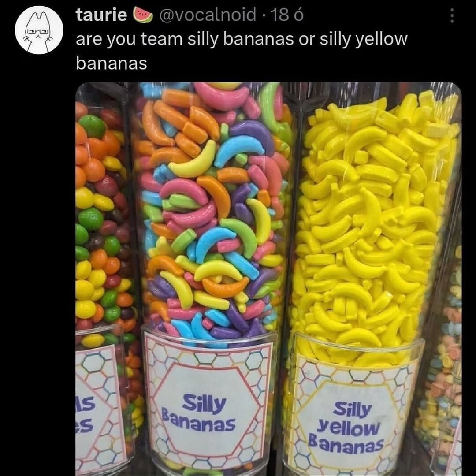The image size is (476, 476).
Task: Click the watermelon emoji beside taurie
Action: coord(143,15)
